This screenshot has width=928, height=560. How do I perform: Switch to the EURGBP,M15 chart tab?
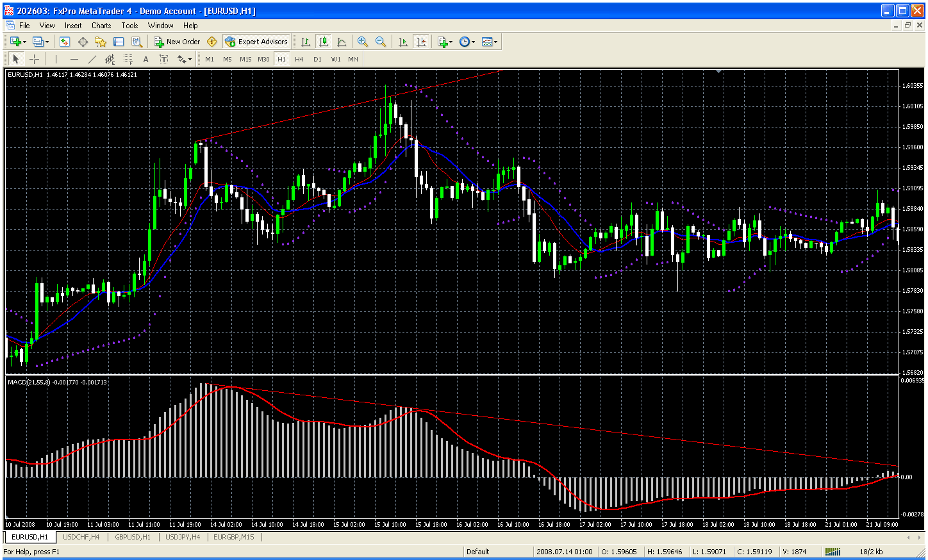coord(233,537)
